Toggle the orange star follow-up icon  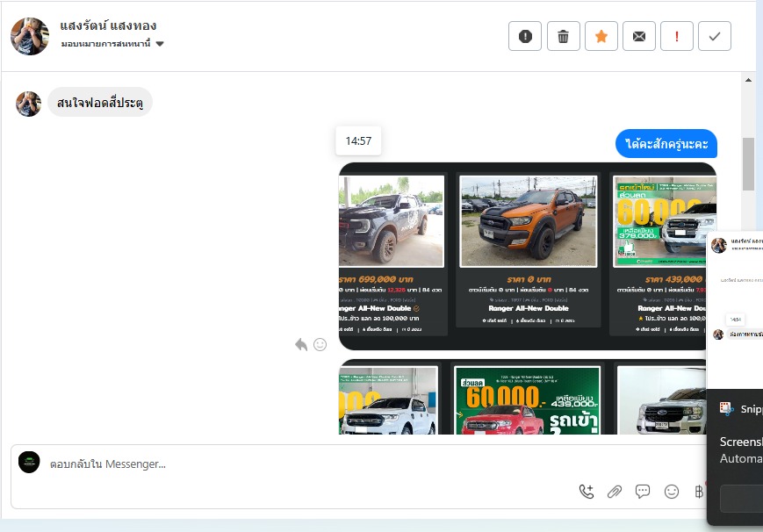point(601,36)
